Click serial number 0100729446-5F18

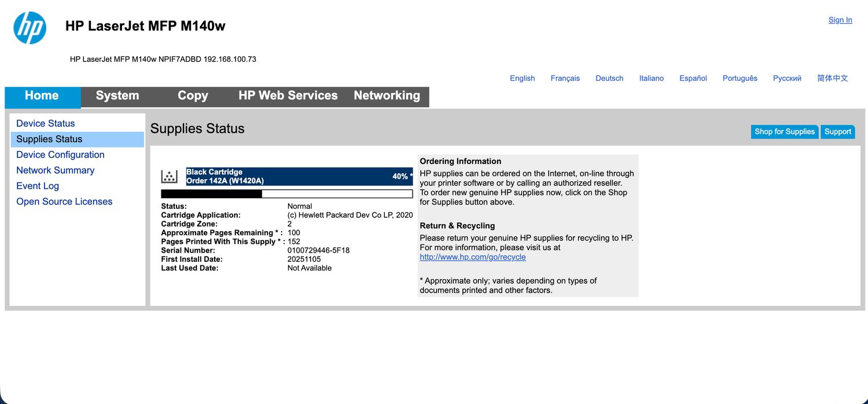(318, 250)
